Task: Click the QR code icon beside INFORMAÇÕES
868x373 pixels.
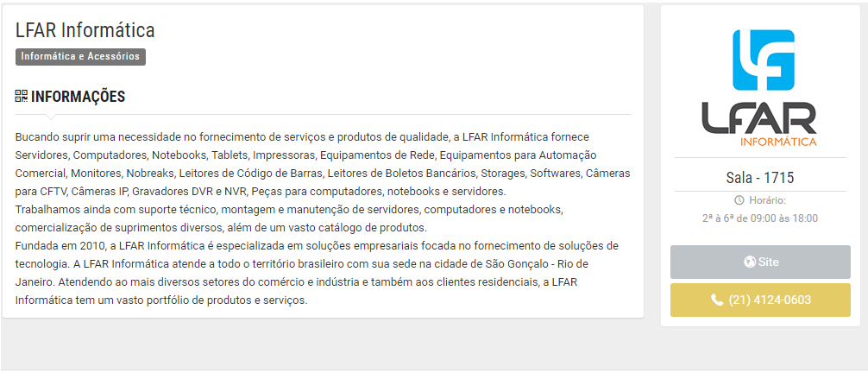Action: click(x=21, y=97)
